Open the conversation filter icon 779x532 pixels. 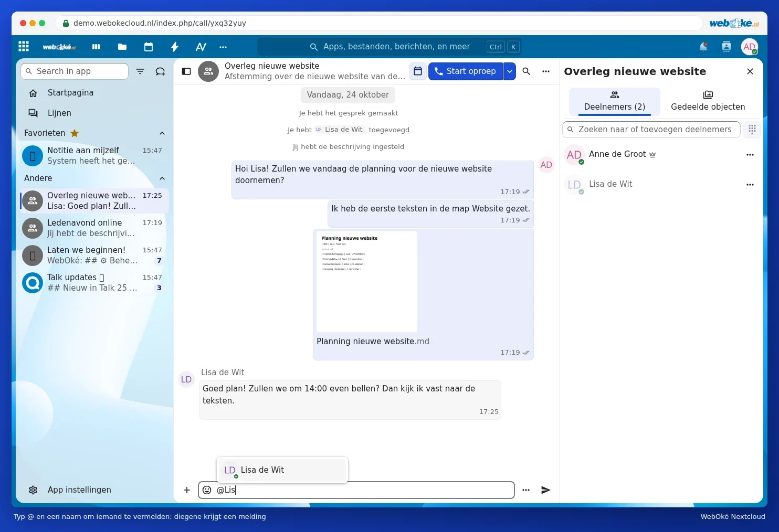pos(140,71)
